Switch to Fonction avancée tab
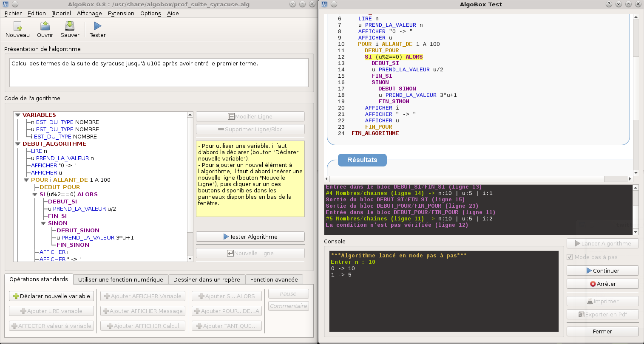The image size is (644, 344). click(x=274, y=279)
